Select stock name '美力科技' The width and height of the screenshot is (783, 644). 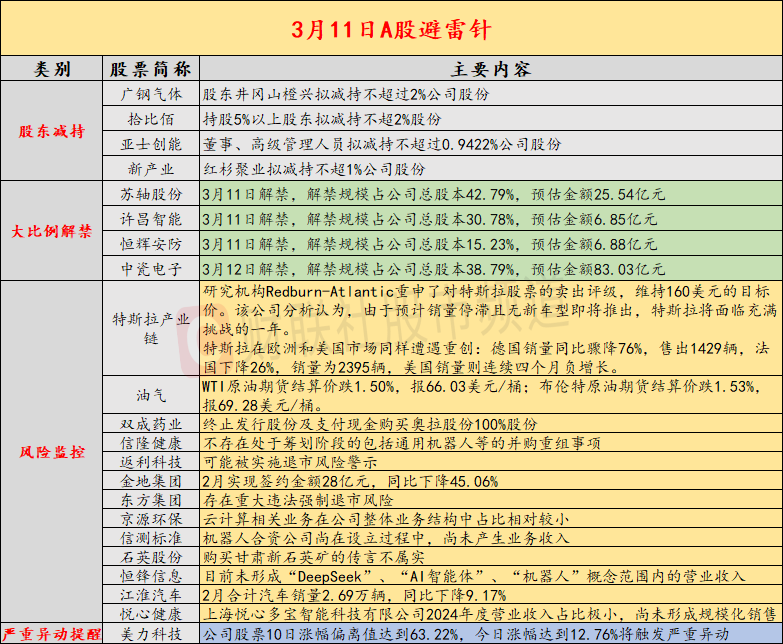click(151, 634)
